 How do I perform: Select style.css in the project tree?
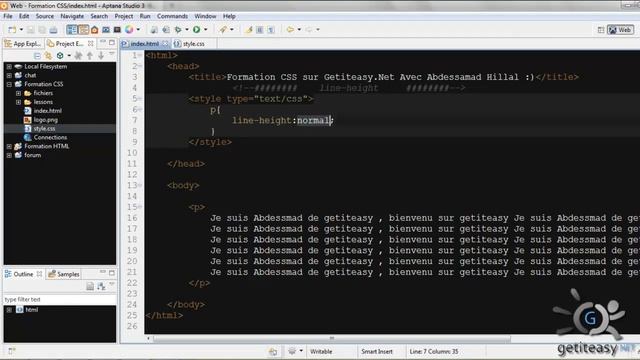(40, 129)
